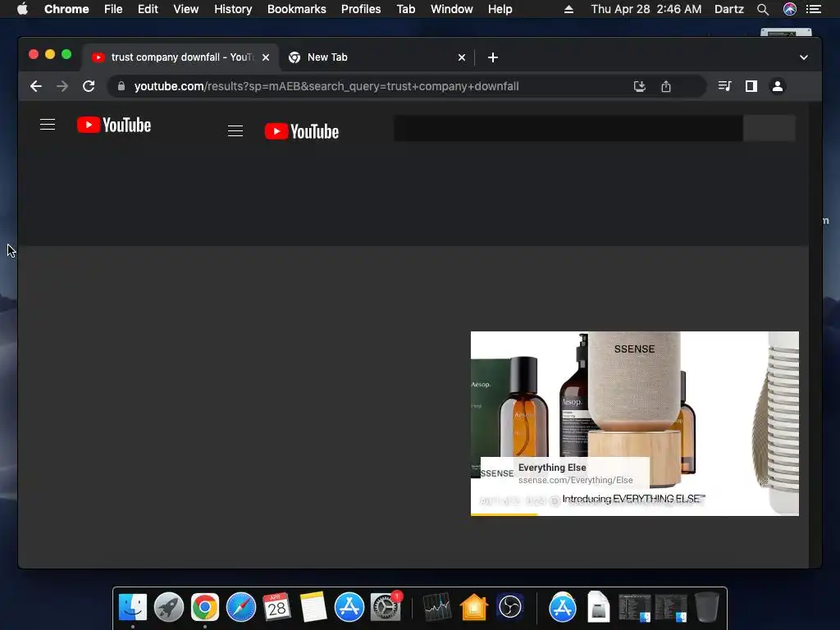Open the Chrome menu in menu bar
This screenshot has height=630, width=840.
click(66, 9)
